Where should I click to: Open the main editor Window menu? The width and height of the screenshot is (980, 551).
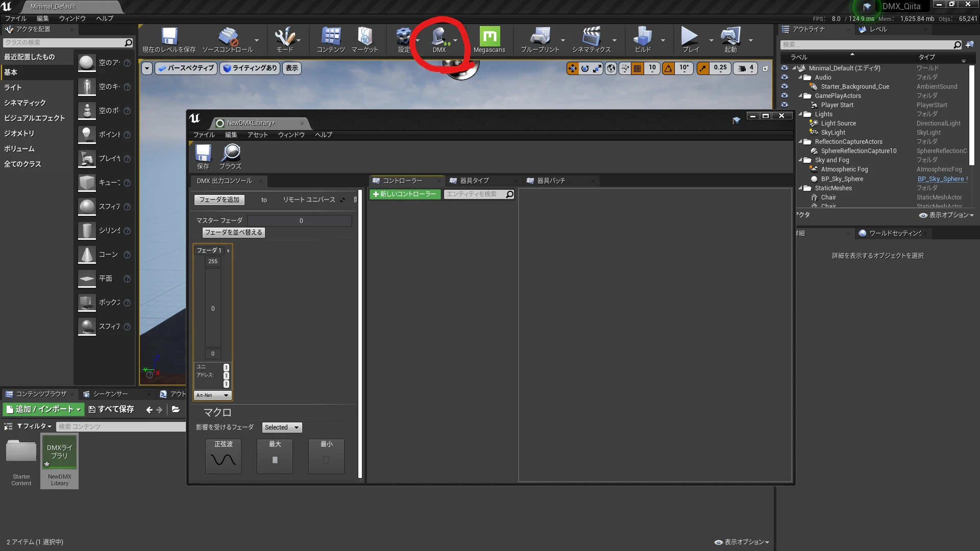(x=72, y=18)
